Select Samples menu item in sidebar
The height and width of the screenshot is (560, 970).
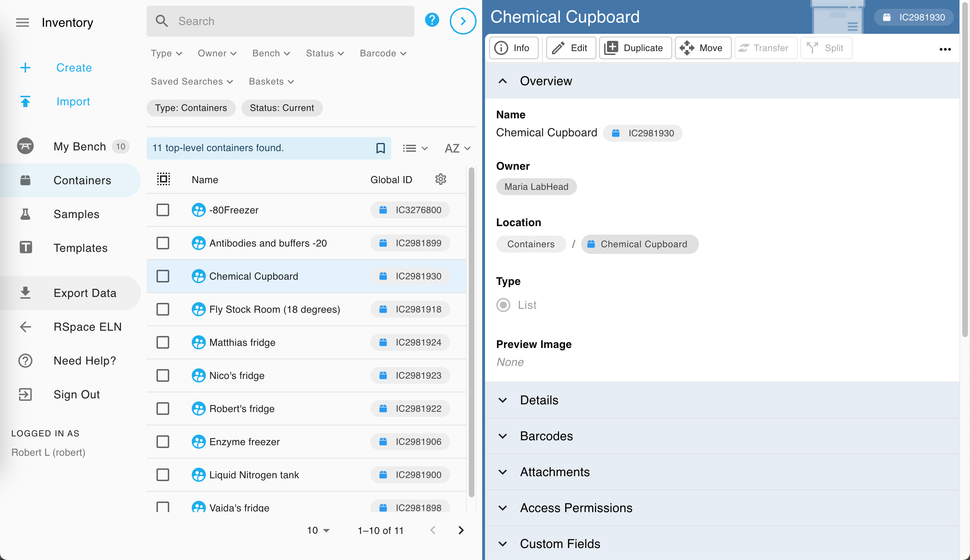[x=77, y=214]
